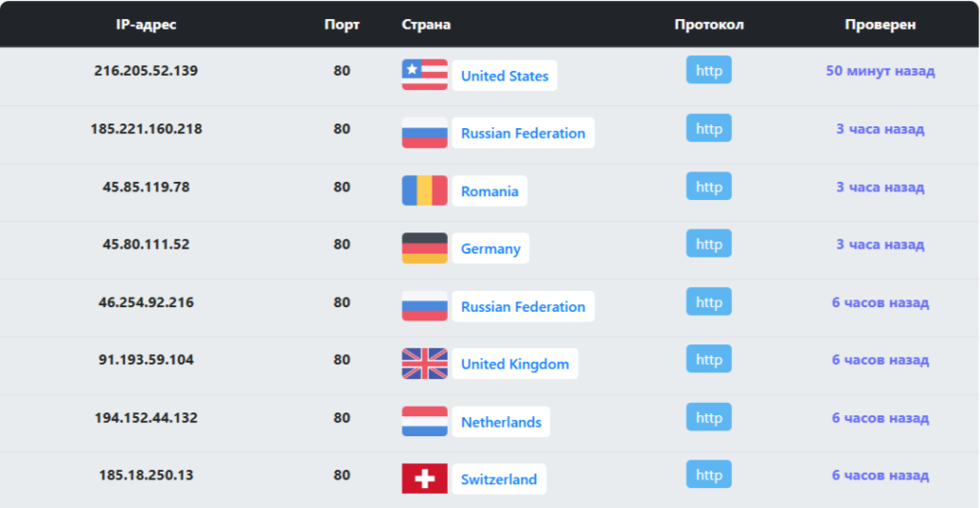980x508 pixels.
Task: Open the United Kingdom country link
Action: 515,364
